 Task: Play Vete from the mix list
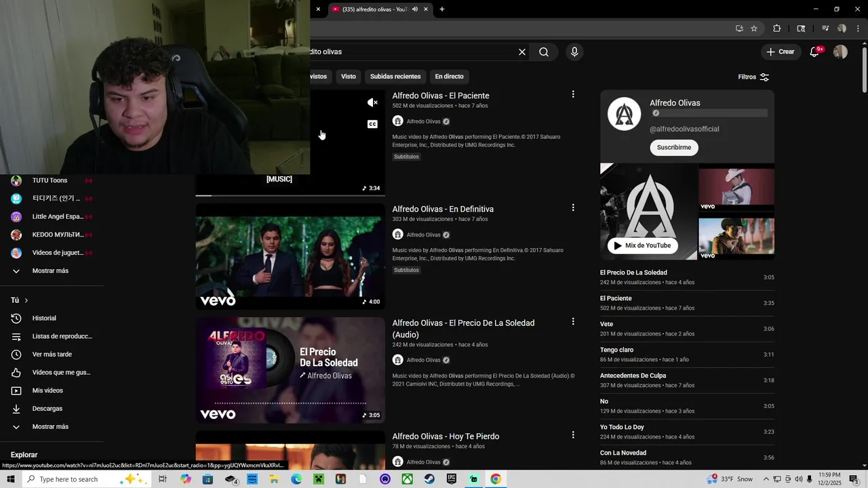click(687, 329)
